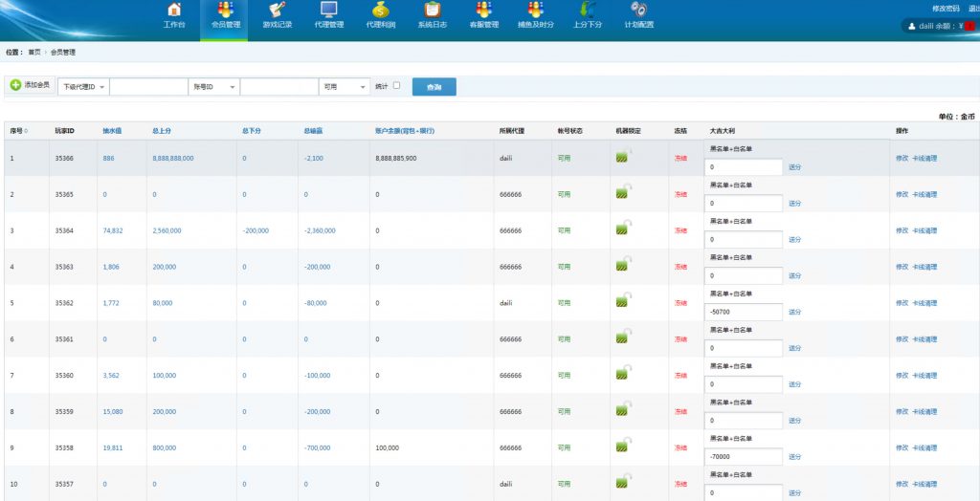Click the blue 查询 search button
980x501 pixels.
434,87
